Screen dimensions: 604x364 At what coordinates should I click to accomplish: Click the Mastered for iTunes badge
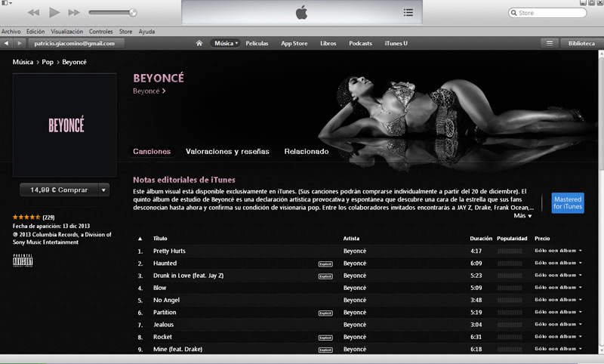click(x=568, y=203)
